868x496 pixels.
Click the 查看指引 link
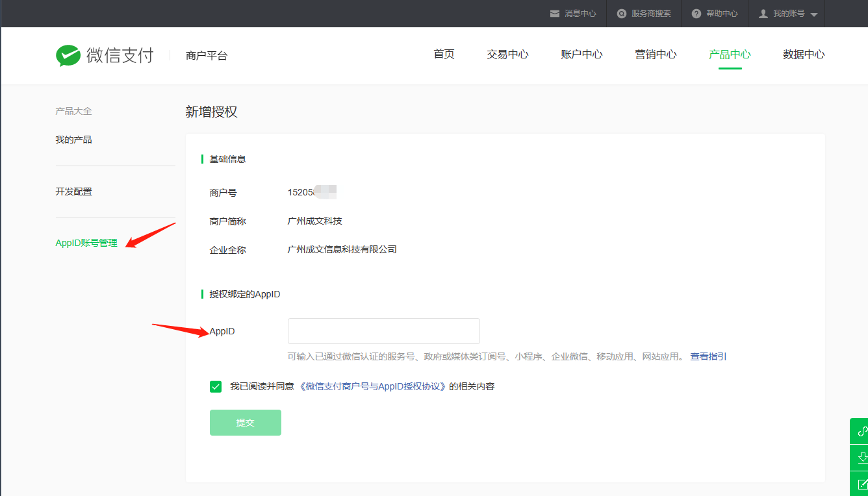pyautogui.click(x=708, y=356)
